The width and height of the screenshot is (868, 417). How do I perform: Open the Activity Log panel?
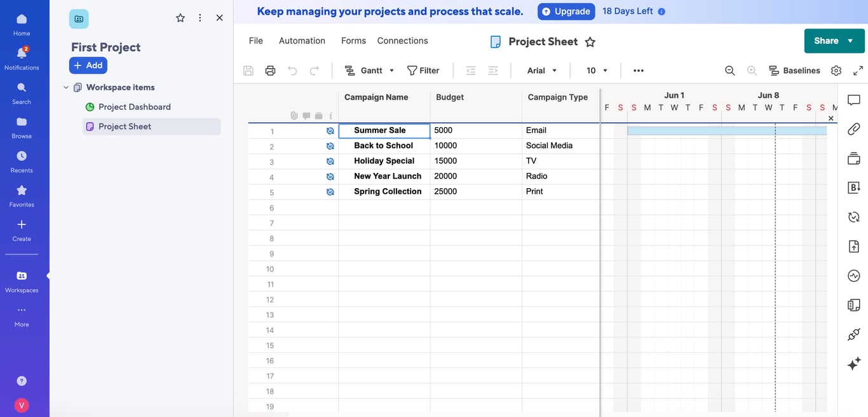click(853, 275)
